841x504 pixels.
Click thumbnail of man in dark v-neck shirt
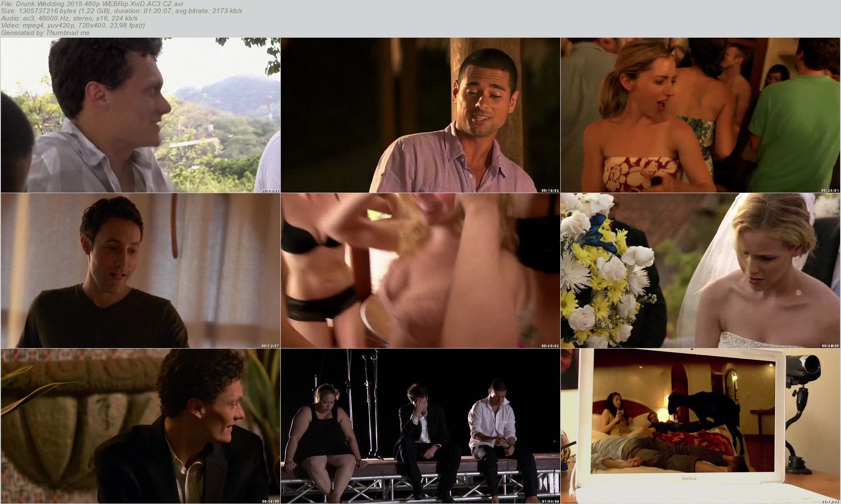[140, 271]
